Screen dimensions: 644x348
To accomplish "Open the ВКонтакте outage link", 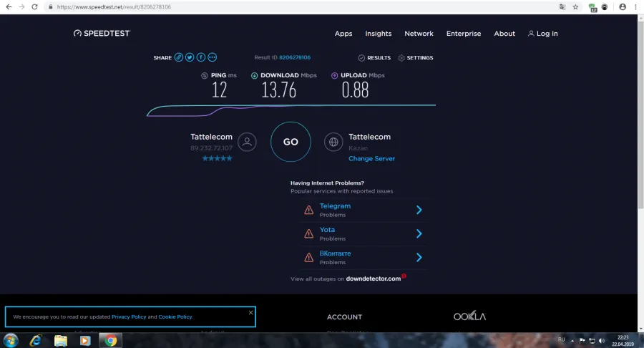I will click(x=335, y=253).
